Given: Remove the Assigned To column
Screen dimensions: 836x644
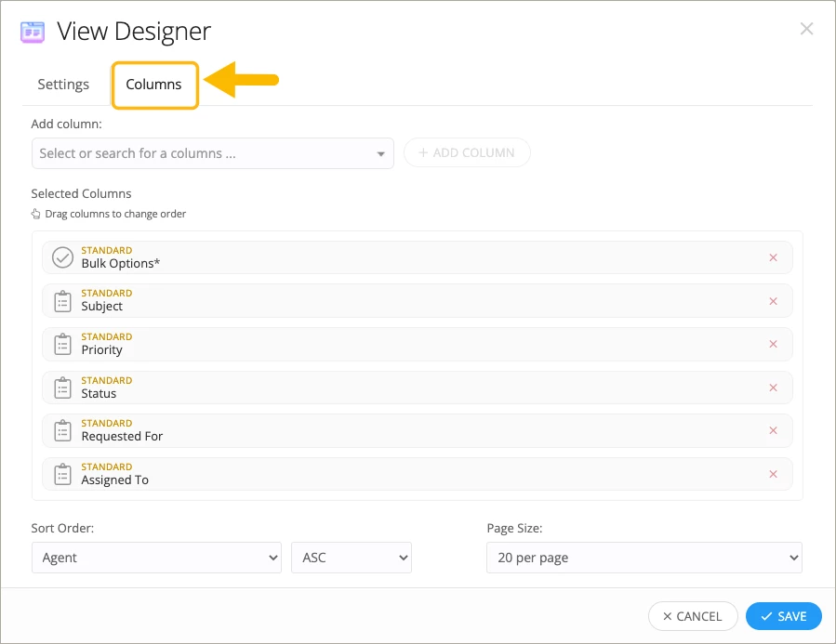Looking at the screenshot, I should (773, 474).
